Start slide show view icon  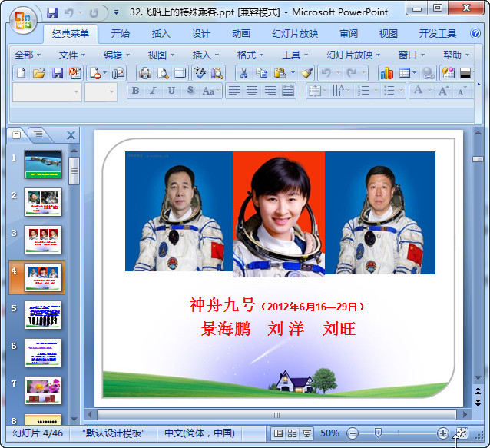(x=306, y=433)
